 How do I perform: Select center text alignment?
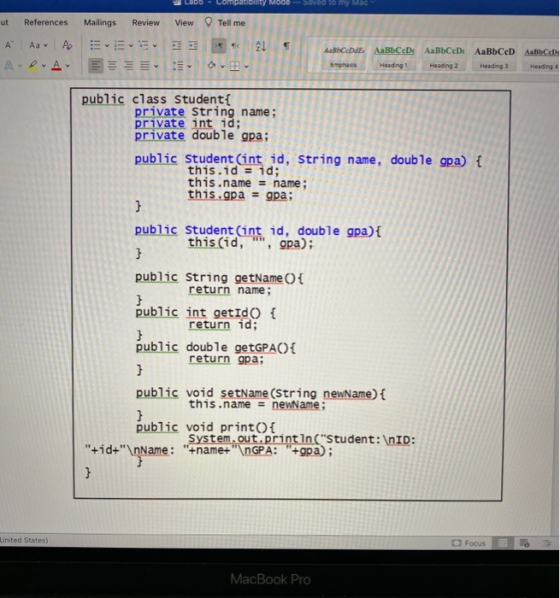112,66
